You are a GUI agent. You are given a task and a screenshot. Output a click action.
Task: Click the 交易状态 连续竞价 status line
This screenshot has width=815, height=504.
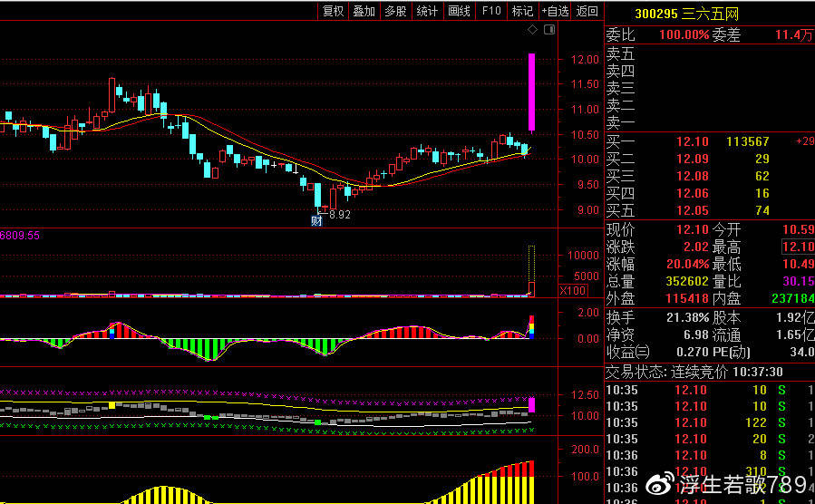point(695,372)
